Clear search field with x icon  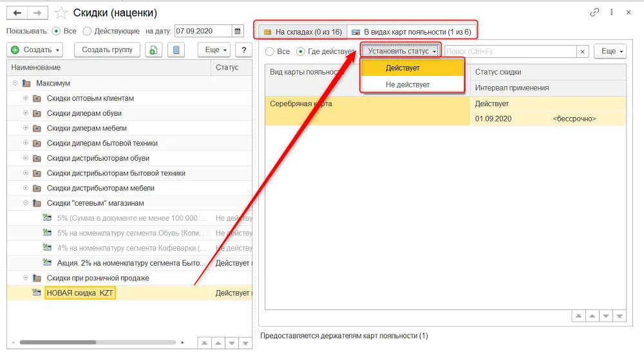582,51
